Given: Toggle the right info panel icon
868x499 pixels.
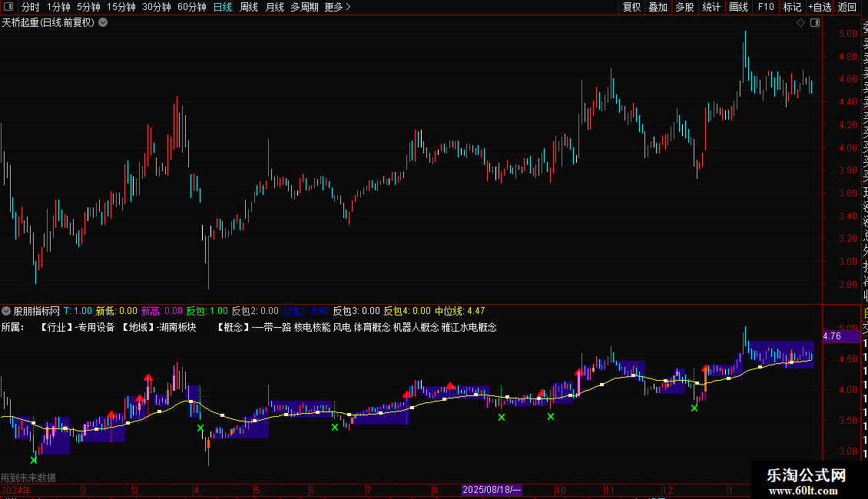Looking at the screenshot, I should tap(815, 23).
